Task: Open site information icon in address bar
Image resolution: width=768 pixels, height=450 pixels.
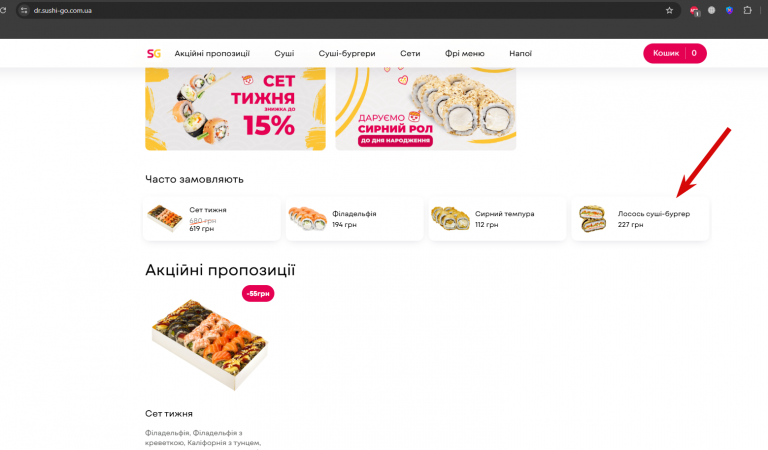Action: [x=24, y=10]
